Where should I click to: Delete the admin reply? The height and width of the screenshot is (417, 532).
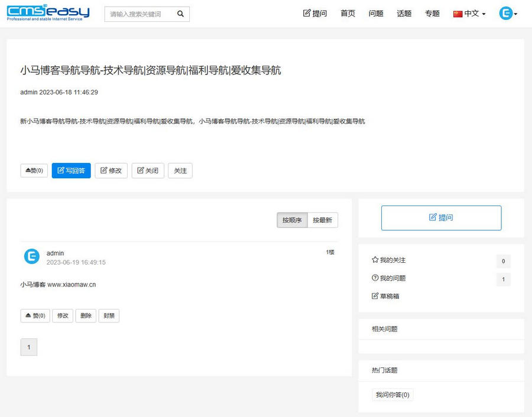point(86,315)
